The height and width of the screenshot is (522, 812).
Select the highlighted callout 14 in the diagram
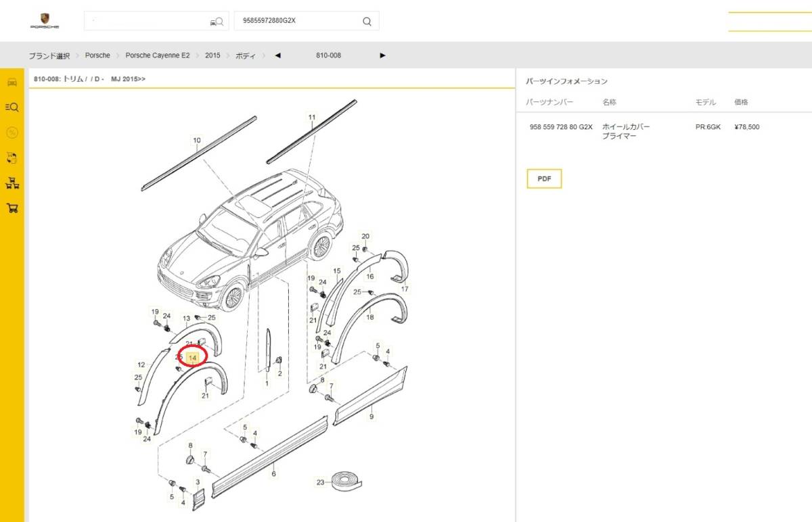click(192, 357)
